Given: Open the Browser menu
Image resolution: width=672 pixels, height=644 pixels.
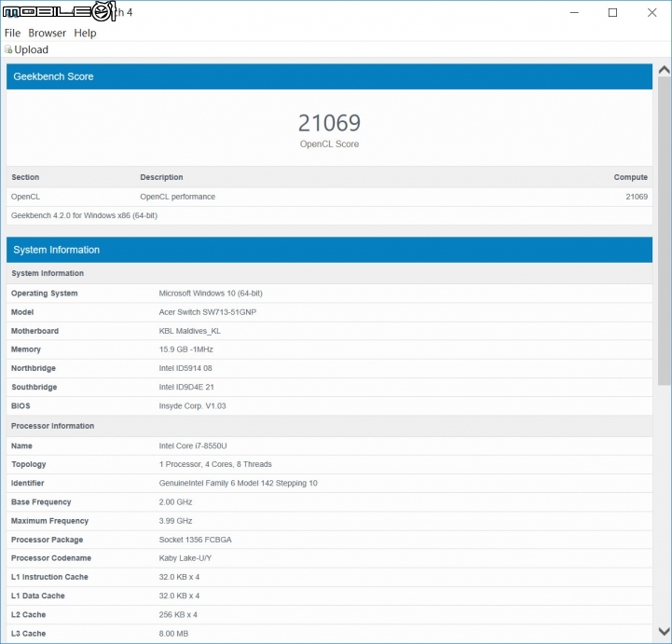Looking at the screenshot, I should pos(48,33).
